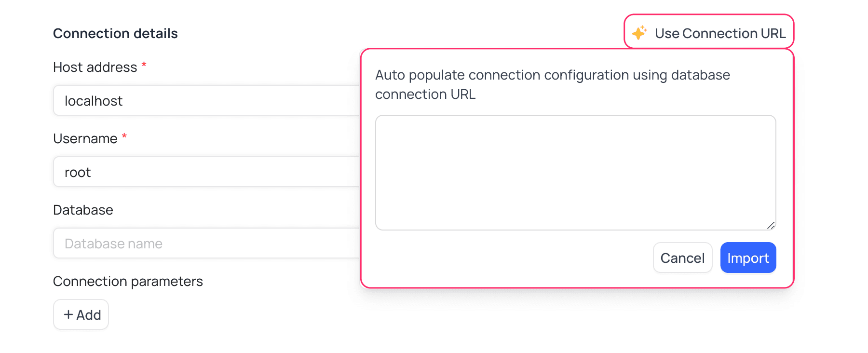The image size is (868, 353).
Task: Click the Import button
Action: [x=748, y=258]
